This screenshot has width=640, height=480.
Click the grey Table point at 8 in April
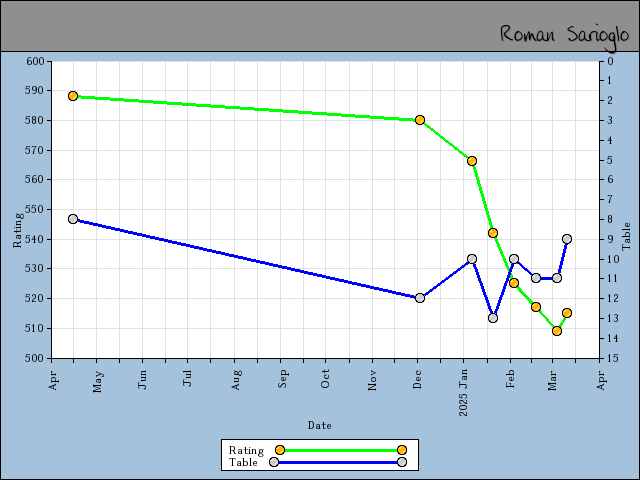click(x=73, y=219)
